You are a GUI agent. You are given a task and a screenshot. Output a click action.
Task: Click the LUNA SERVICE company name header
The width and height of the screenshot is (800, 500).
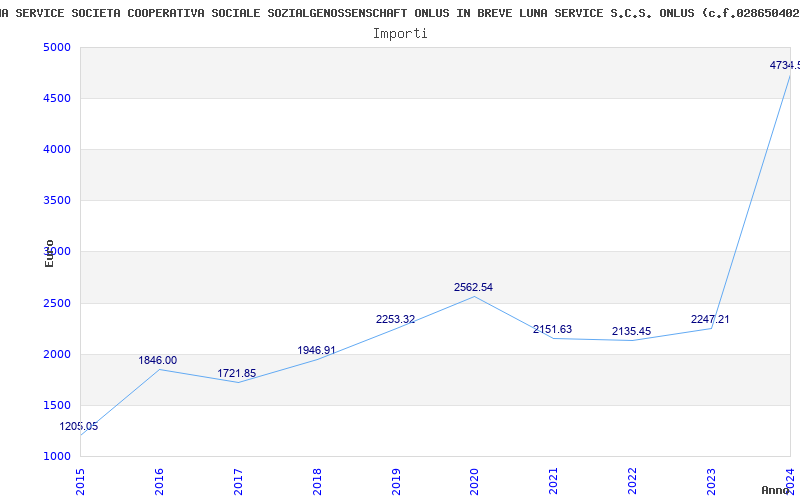coord(400,13)
